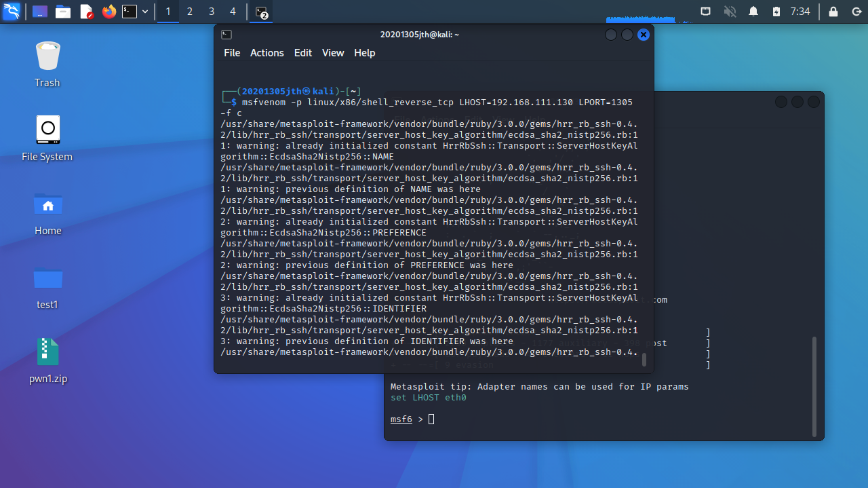This screenshot has width=868, height=488.
Task: Switch to workspace 3
Action: (211, 12)
